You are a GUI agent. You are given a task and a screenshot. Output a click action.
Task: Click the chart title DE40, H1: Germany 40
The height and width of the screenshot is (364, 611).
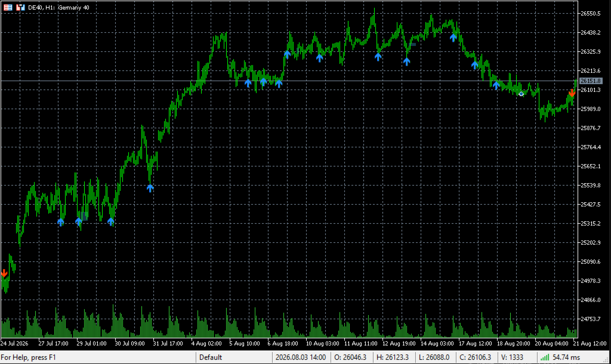pos(58,7)
